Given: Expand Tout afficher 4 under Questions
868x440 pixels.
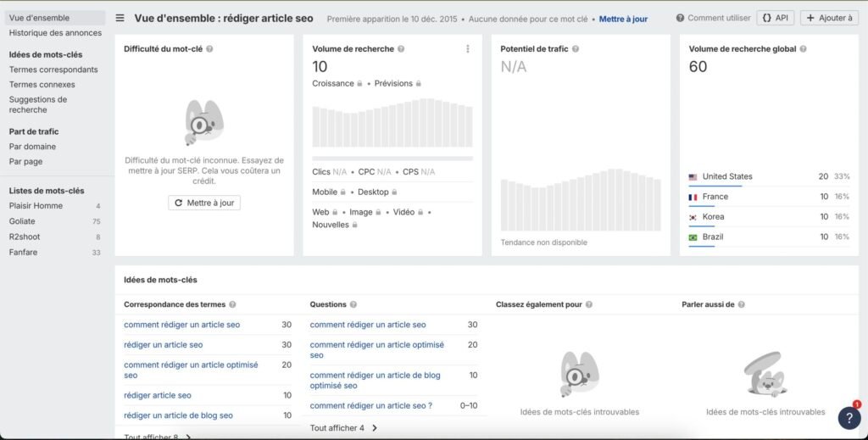Looking at the screenshot, I should coord(343,428).
